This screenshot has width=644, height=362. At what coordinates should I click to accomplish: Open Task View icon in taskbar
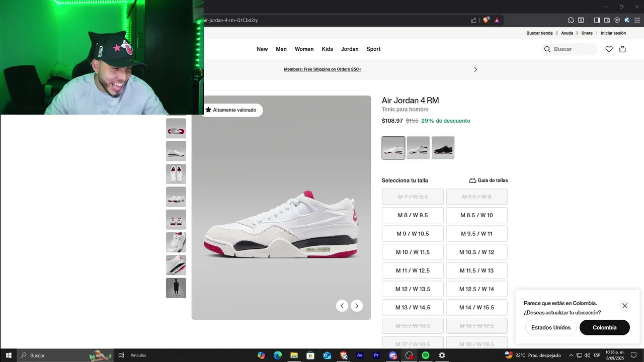(121, 355)
